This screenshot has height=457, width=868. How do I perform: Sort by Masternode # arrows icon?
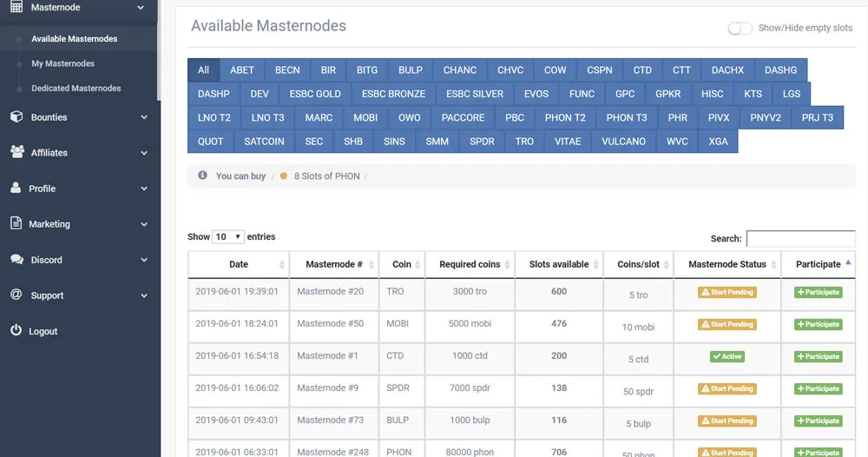pyautogui.click(x=372, y=265)
